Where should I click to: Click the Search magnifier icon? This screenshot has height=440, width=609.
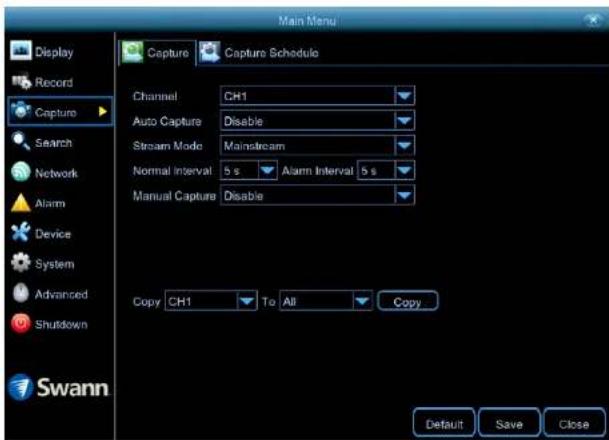pyautogui.click(x=21, y=141)
